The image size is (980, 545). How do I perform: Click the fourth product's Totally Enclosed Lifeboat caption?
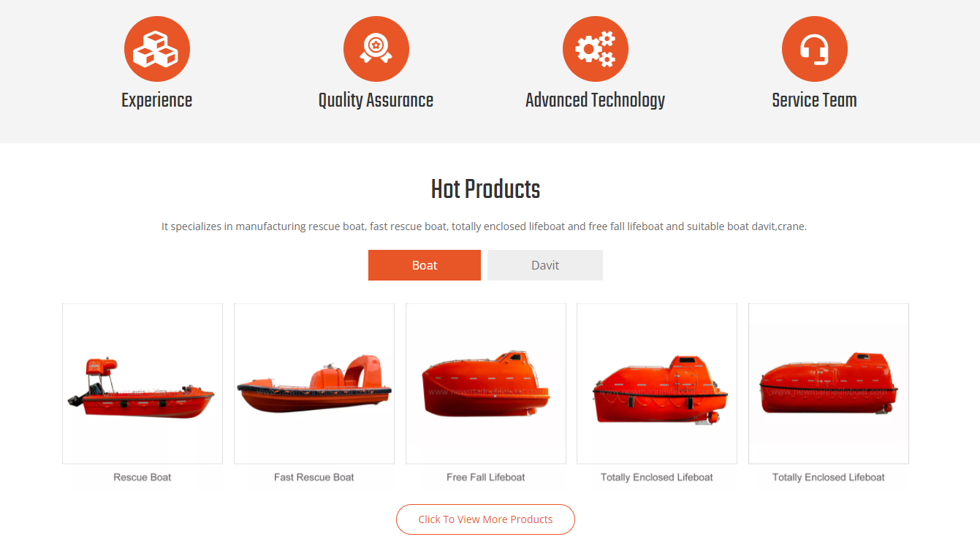(x=657, y=477)
